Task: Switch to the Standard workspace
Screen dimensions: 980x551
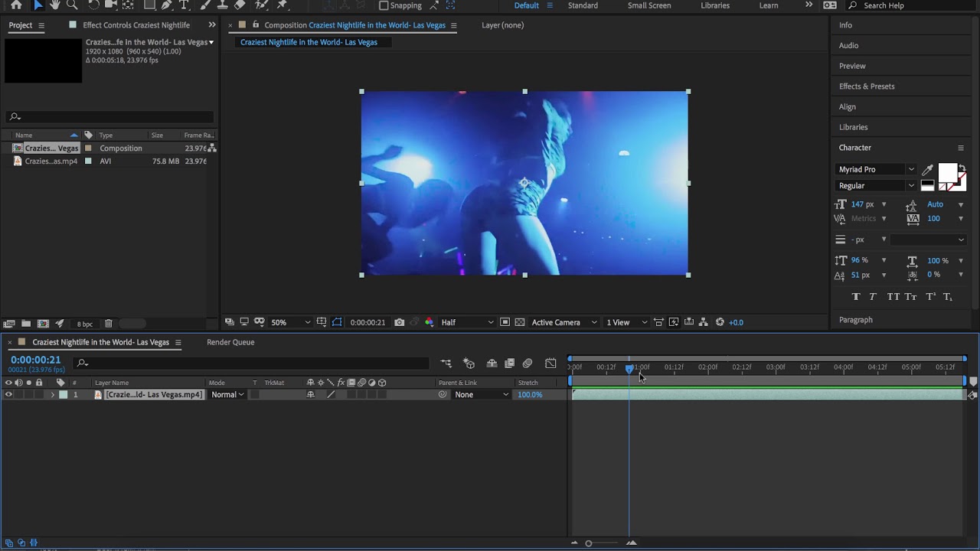Action: pyautogui.click(x=583, y=5)
